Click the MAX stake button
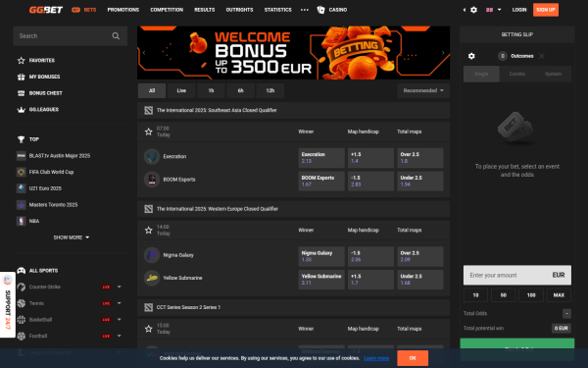This screenshot has height=368, width=588. tap(559, 295)
